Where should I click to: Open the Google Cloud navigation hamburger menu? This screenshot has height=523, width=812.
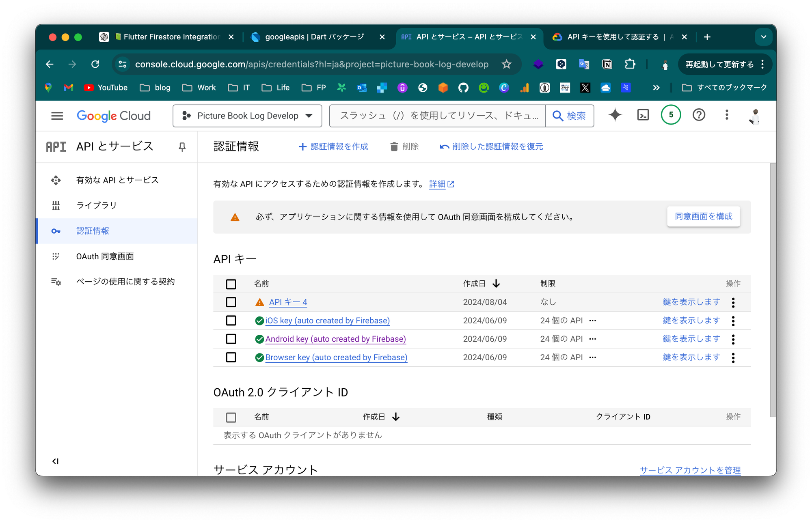pyautogui.click(x=57, y=116)
